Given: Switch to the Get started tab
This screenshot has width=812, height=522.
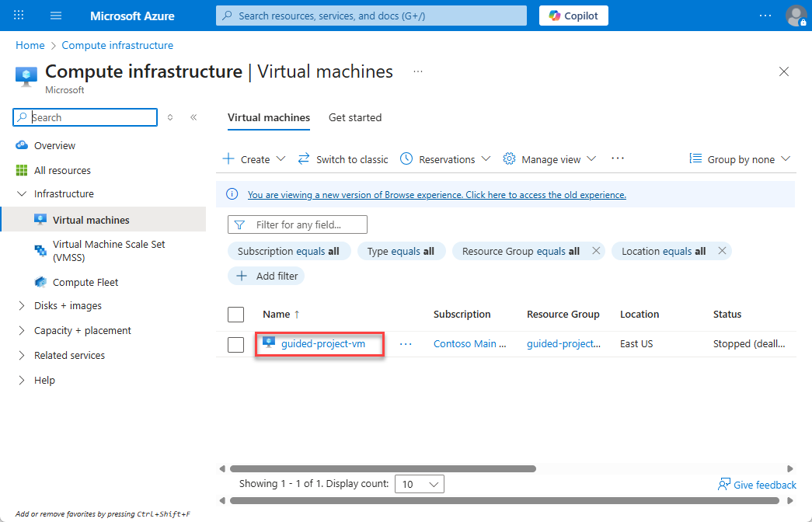Looking at the screenshot, I should [x=355, y=117].
